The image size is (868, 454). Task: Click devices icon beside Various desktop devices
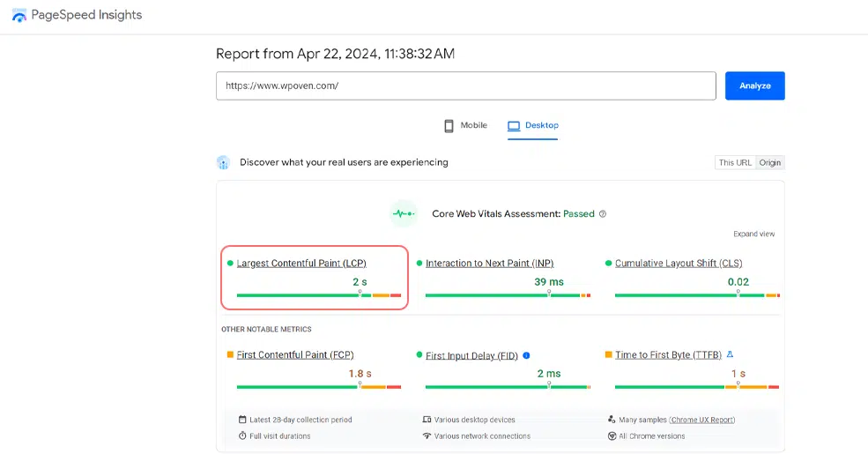coord(427,420)
